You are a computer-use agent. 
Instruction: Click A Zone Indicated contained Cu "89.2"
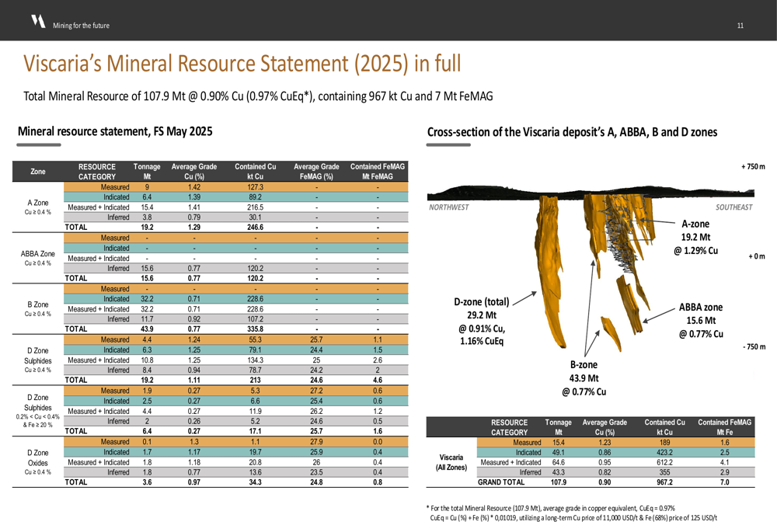(x=255, y=197)
